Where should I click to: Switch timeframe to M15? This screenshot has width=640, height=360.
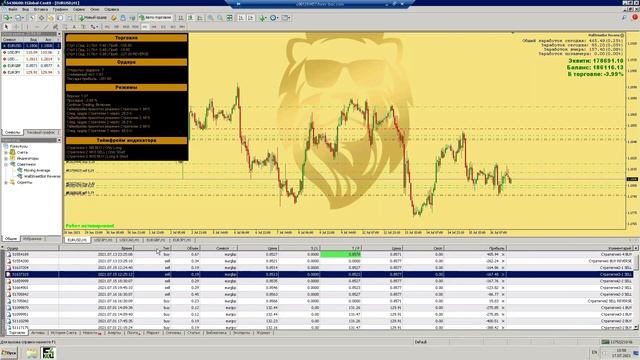126,27
